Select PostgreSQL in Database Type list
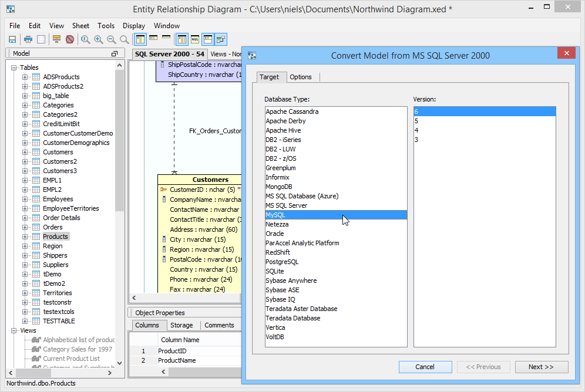Screen dimensions: 585x392 (336, 262)
